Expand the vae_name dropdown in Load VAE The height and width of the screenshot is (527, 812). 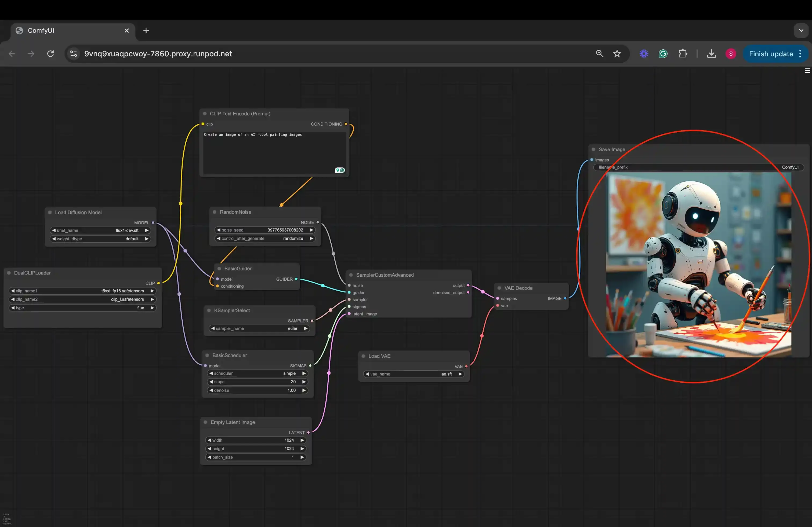point(414,373)
